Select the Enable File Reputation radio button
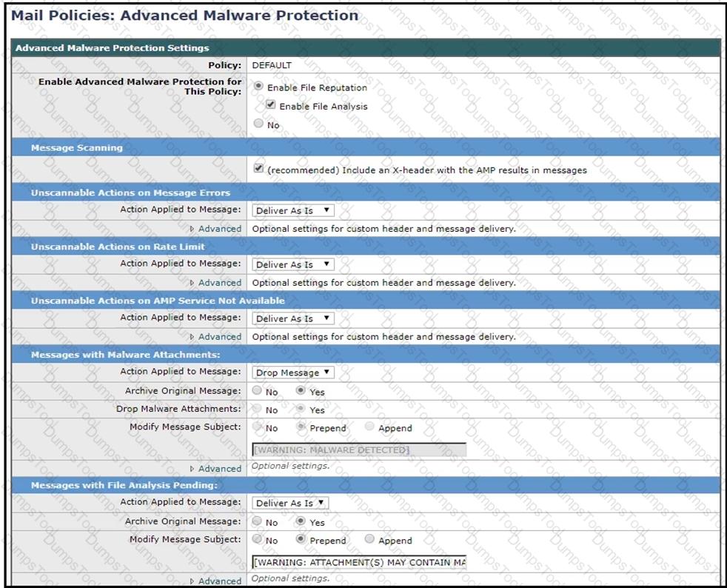727x588 pixels. (258, 87)
